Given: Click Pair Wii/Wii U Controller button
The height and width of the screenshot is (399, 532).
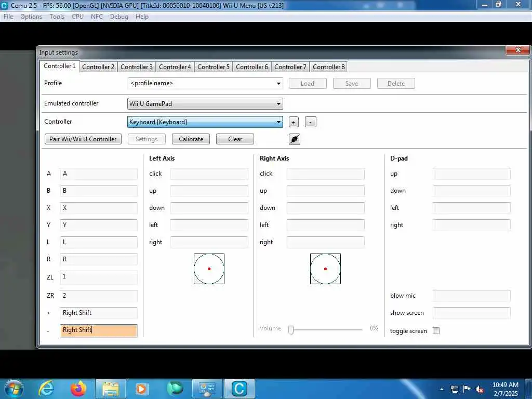Looking at the screenshot, I should point(83,139).
